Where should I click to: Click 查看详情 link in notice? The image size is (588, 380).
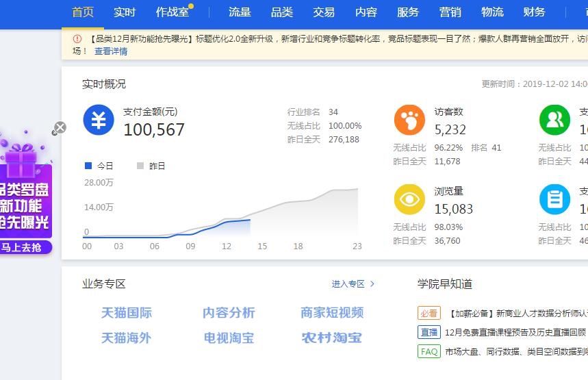coord(111,51)
